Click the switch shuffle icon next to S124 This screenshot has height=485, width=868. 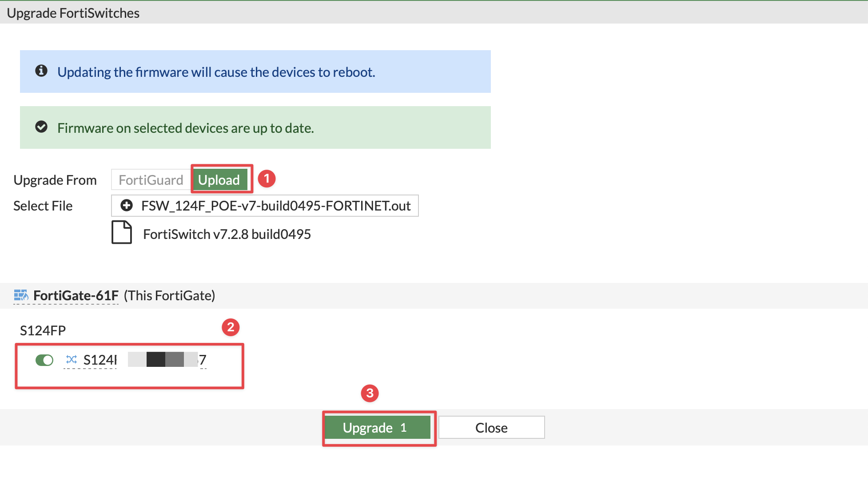point(72,359)
